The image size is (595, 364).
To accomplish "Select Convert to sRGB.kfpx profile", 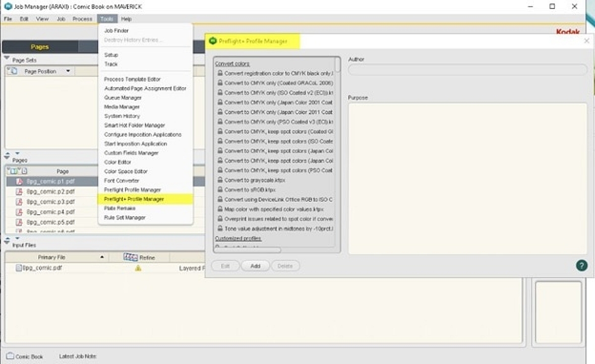I will click(249, 190).
